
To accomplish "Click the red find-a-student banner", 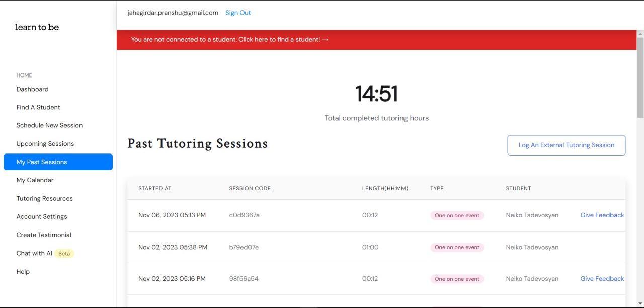I will 376,40.
